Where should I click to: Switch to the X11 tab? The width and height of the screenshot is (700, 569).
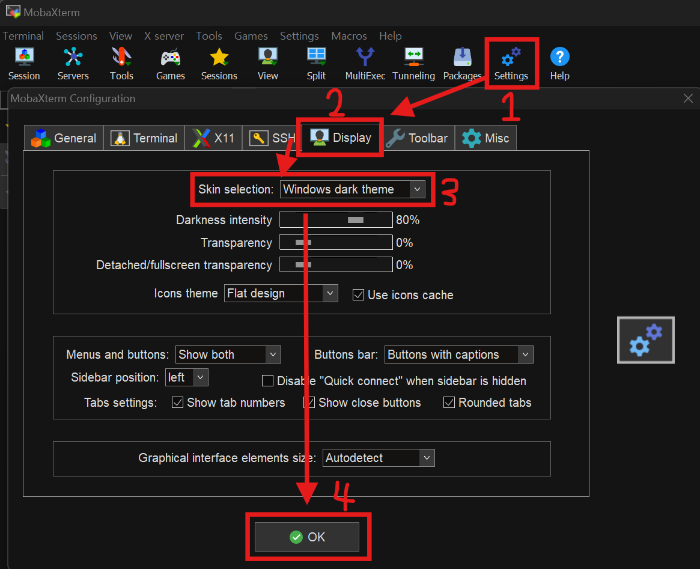click(213, 138)
